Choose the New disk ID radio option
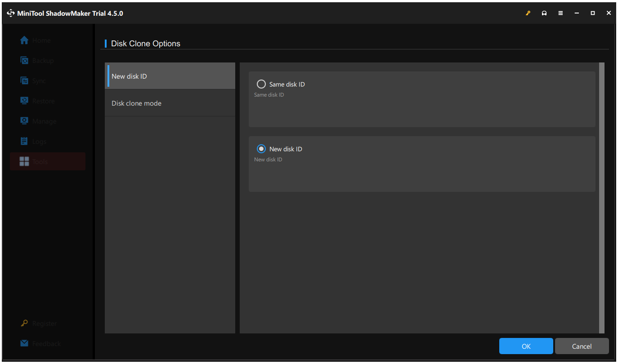This screenshot has height=364, width=618. [261, 149]
